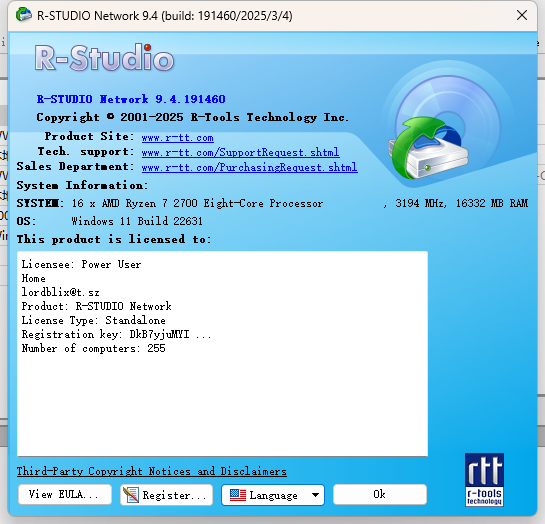Click the Licensee: Power User line
Image resolution: width=545 pixels, height=524 pixels.
tap(81, 264)
